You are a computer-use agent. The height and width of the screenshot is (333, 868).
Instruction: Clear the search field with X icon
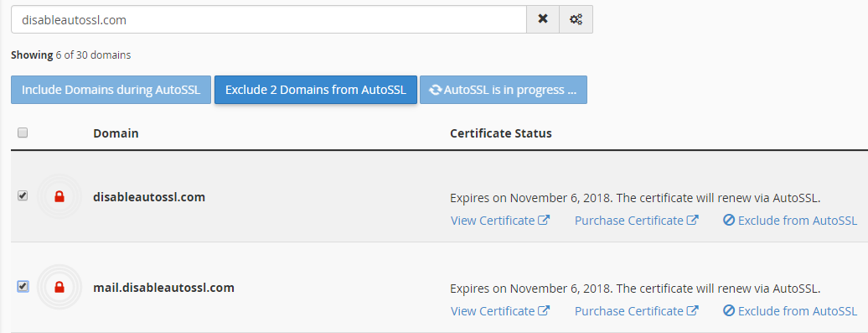(x=543, y=19)
